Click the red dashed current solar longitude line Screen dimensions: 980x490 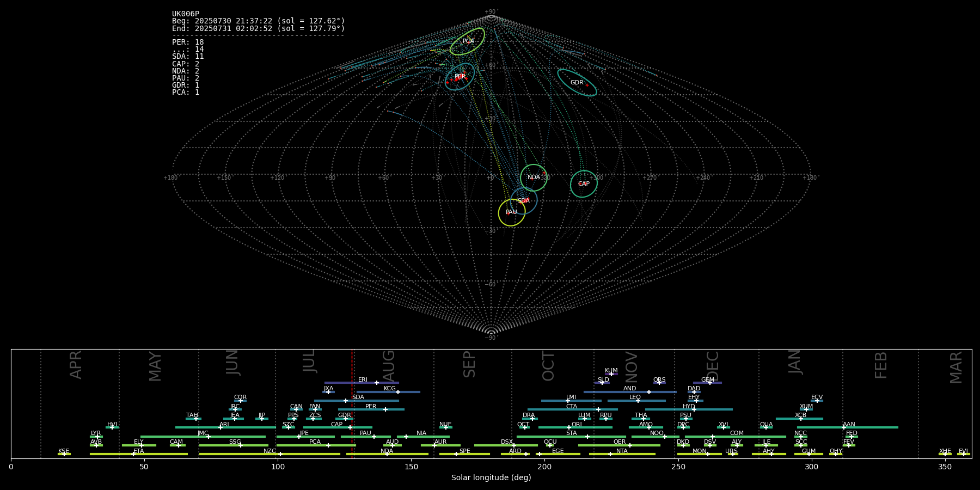(x=352, y=403)
